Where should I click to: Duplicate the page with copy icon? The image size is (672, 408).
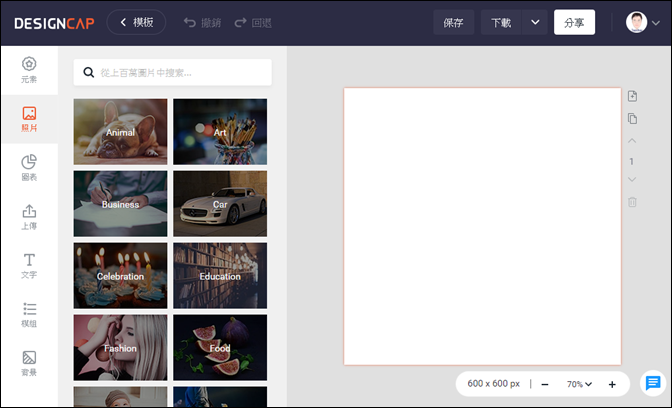632,118
